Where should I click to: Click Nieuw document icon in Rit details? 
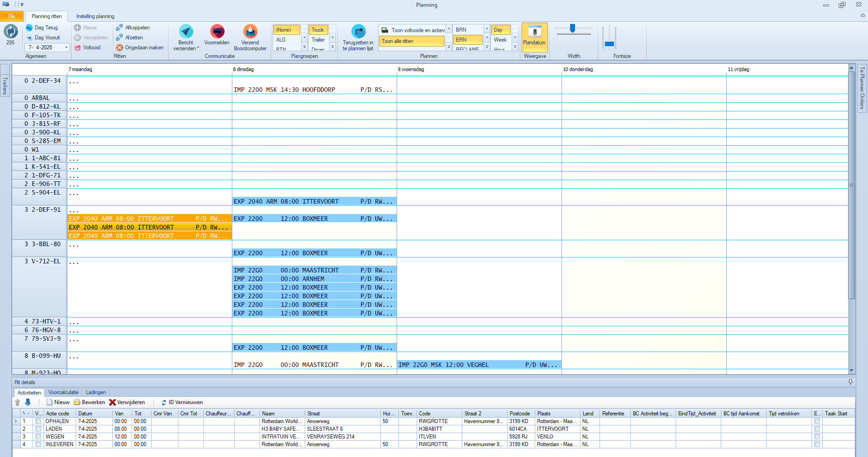pyautogui.click(x=49, y=402)
